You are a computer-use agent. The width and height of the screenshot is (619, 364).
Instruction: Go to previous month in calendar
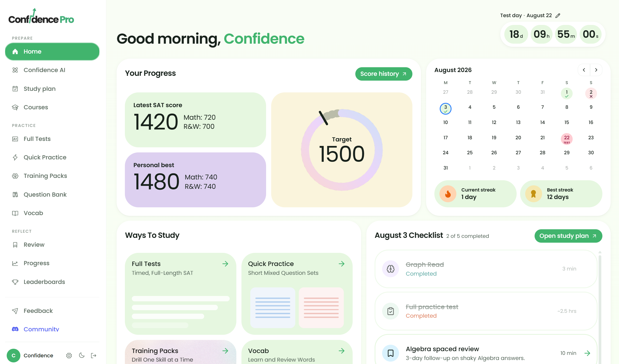tap(584, 70)
